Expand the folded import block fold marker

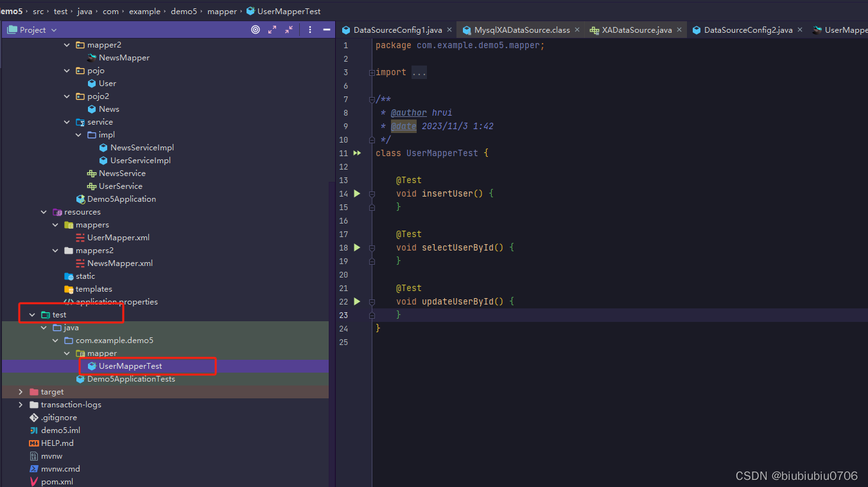pyautogui.click(x=372, y=73)
